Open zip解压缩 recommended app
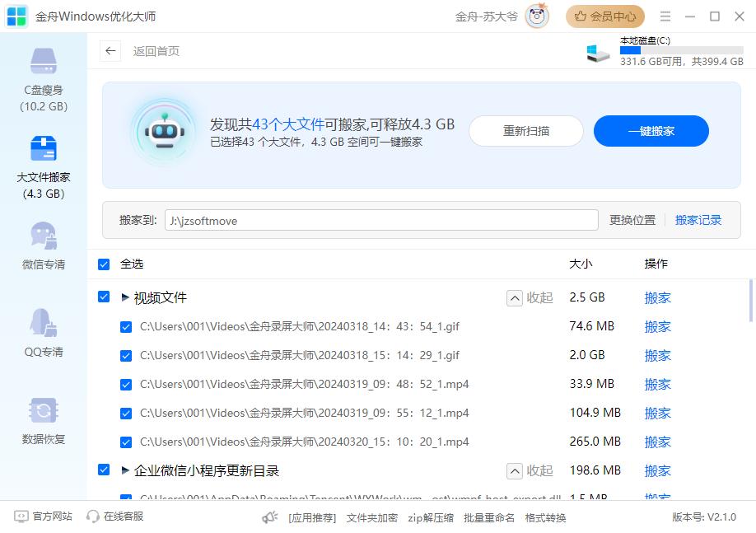This screenshot has width=756, height=533. (x=431, y=517)
